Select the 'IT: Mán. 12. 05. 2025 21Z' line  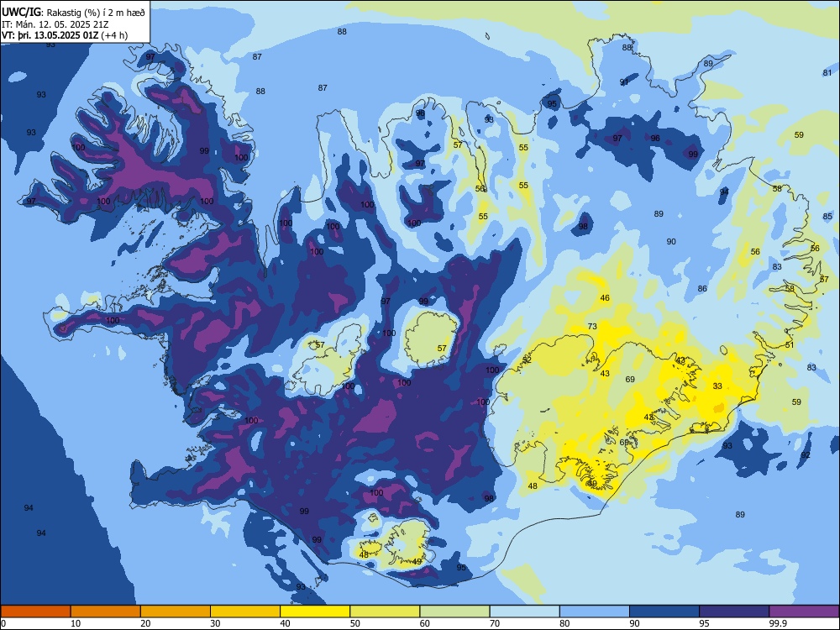coord(55,24)
